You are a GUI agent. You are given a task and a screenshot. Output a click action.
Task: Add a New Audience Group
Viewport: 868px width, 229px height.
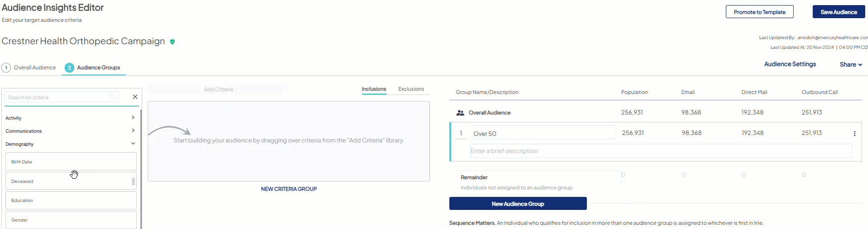[x=518, y=204]
